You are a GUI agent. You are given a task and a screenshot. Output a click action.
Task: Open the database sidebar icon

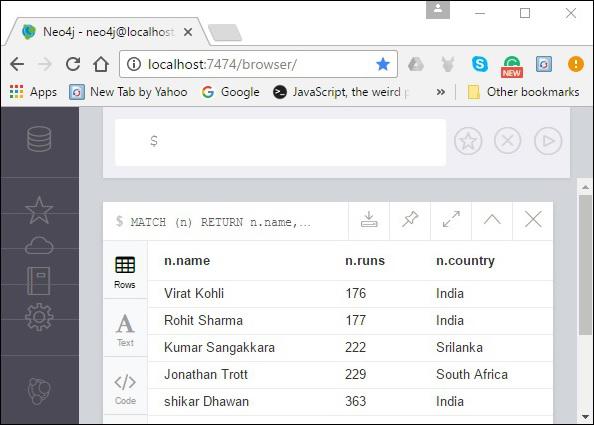(x=39, y=139)
